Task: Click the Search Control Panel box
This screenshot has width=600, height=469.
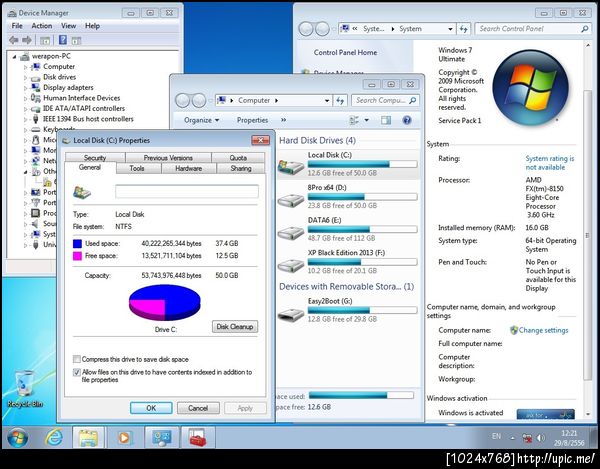Action: pos(533,29)
